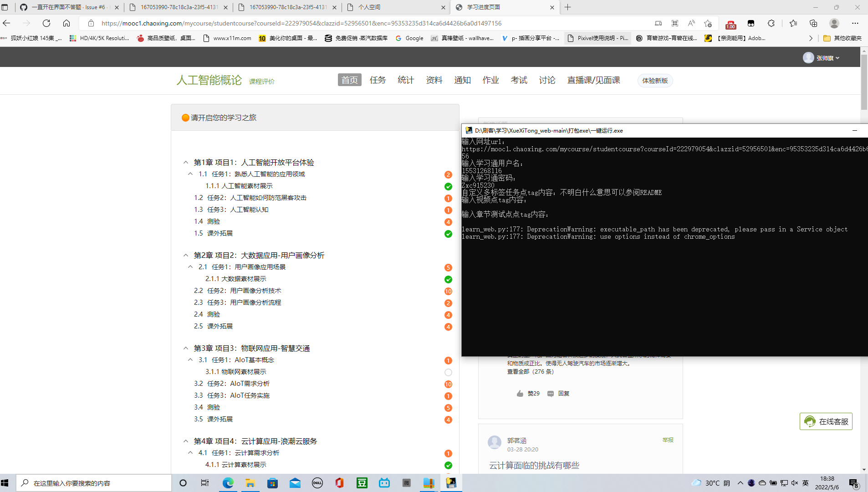Open the Edge Collections panel
The width and height of the screenshot is (868, 492).
813,23
